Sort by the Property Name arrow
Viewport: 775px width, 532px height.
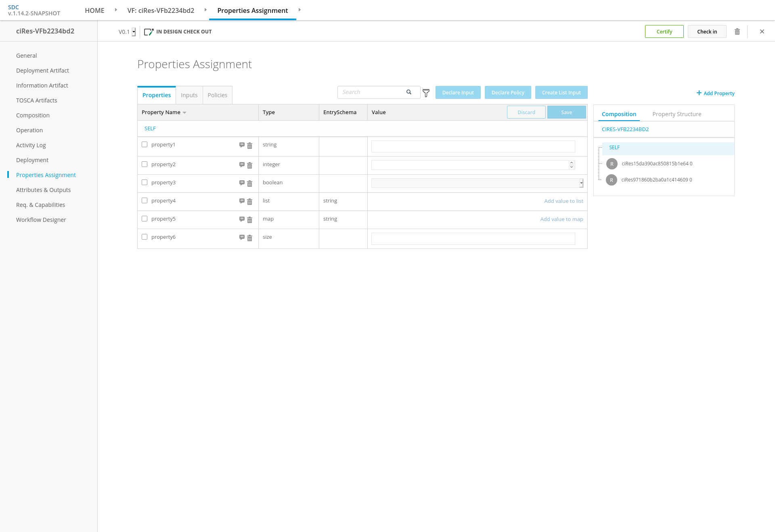point(184,113)
